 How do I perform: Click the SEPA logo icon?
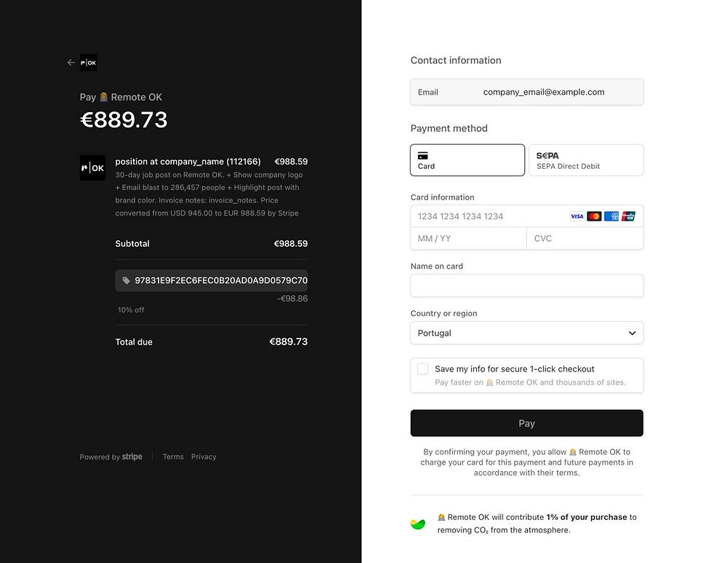pyautogui.click(x=547, y=156)
